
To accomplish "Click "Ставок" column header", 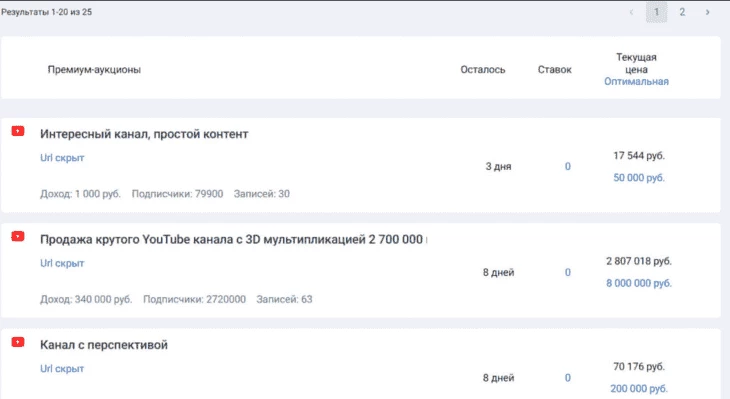I will pyautogui.click(x=554, y=70).
